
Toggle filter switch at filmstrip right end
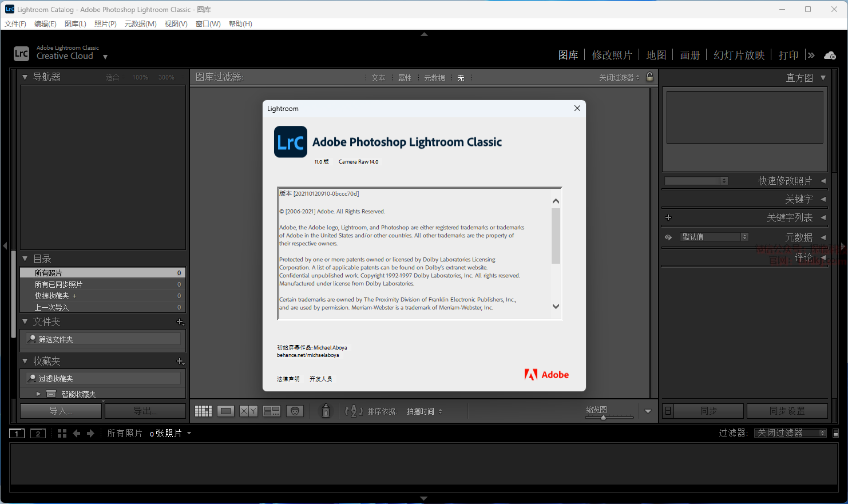click(x=835, y=433)
